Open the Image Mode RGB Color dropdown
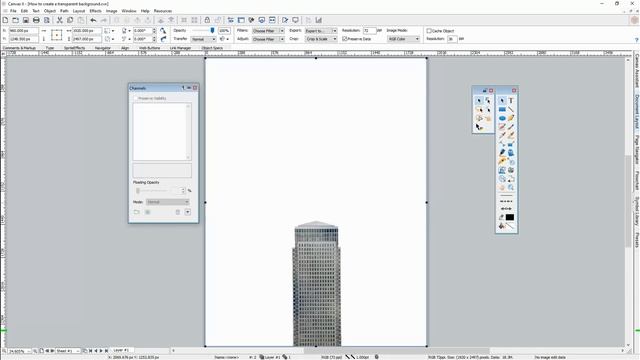 403,39
